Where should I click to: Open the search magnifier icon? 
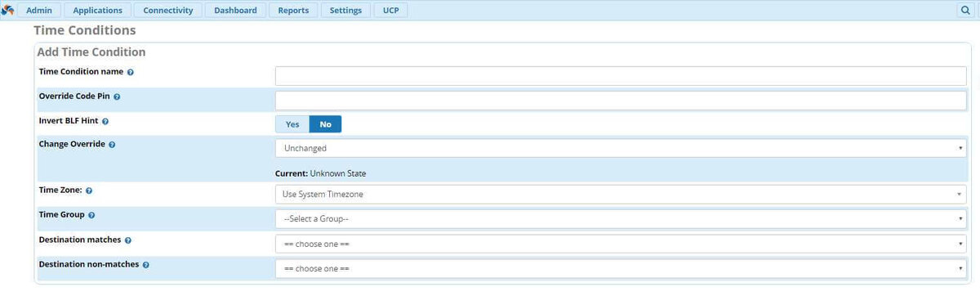click(x=965, y=11)
